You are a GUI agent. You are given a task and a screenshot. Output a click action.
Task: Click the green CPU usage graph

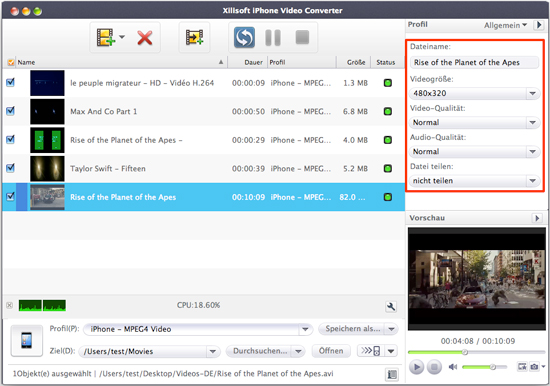point(42,305)
